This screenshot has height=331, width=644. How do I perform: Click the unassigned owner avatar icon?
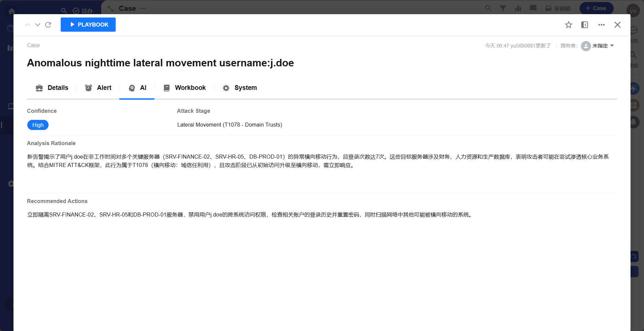[x=586, y=46]
